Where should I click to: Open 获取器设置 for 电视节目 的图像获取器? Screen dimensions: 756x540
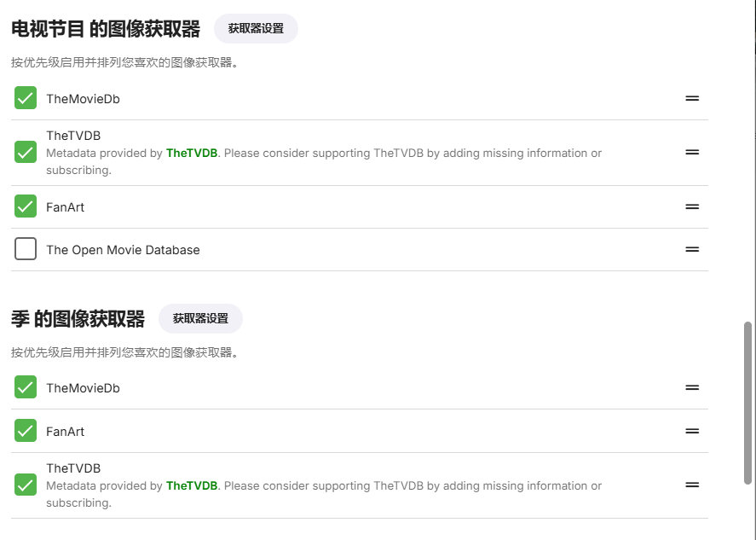point(256,28)
